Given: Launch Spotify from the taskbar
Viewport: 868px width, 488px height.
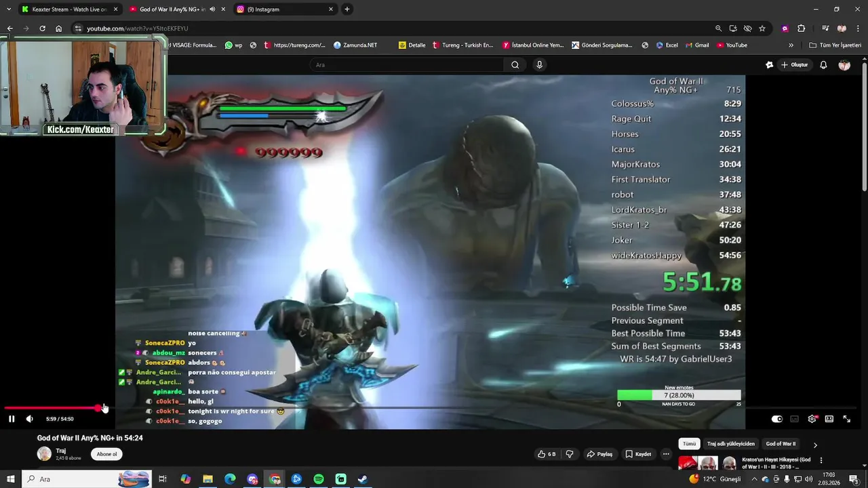Looking at the screenshot, I should tap(319, 479).
